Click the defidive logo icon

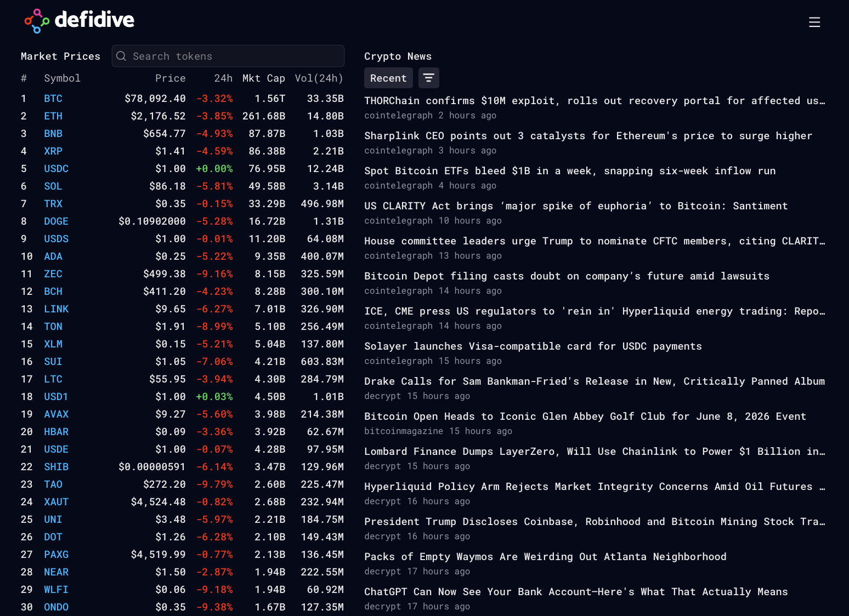click(37, 21)
